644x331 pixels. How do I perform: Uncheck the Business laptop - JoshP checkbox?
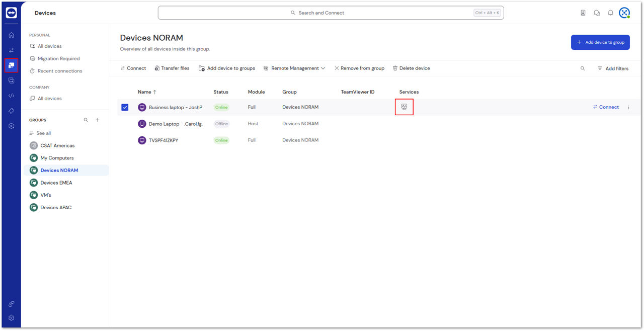[x=125, y=107]
